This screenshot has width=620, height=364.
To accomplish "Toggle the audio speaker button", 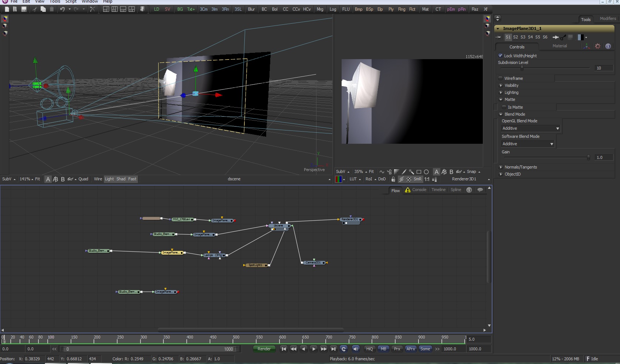I will coord(356,349).
